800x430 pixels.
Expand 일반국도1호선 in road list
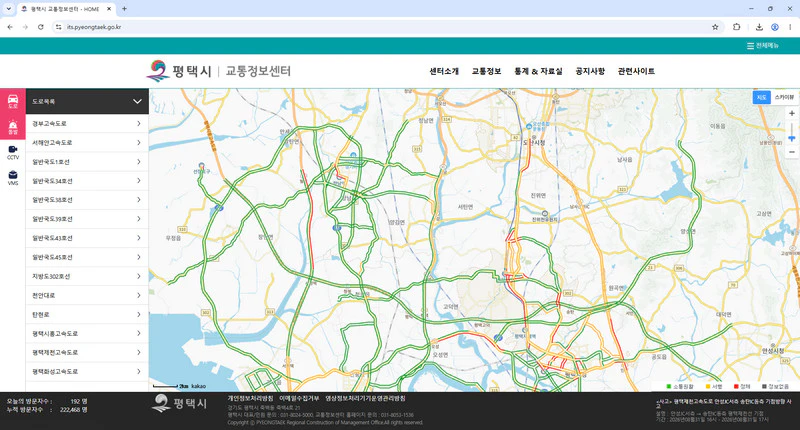(87, 162)
